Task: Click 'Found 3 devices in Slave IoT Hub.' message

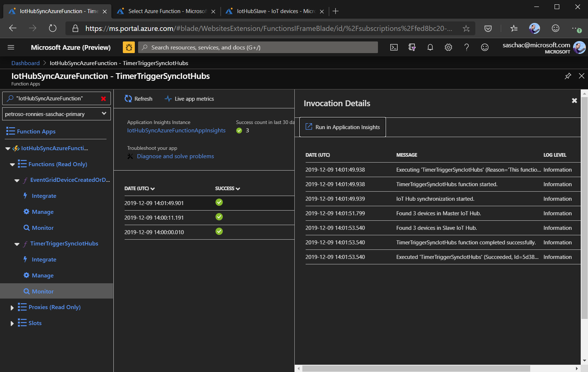Action: 436,228
